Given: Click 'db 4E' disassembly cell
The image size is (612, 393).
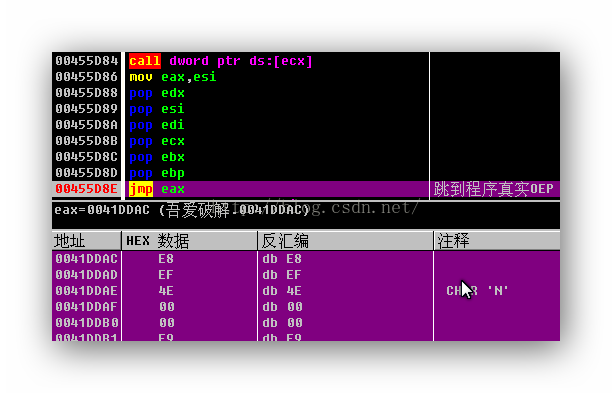Looking at the screenshot, I should coord(282,291).
